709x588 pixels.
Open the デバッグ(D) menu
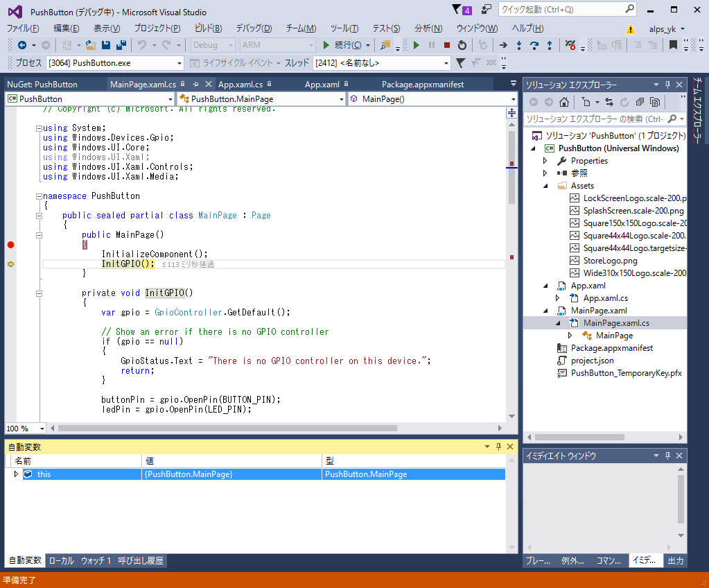point(254,28)
